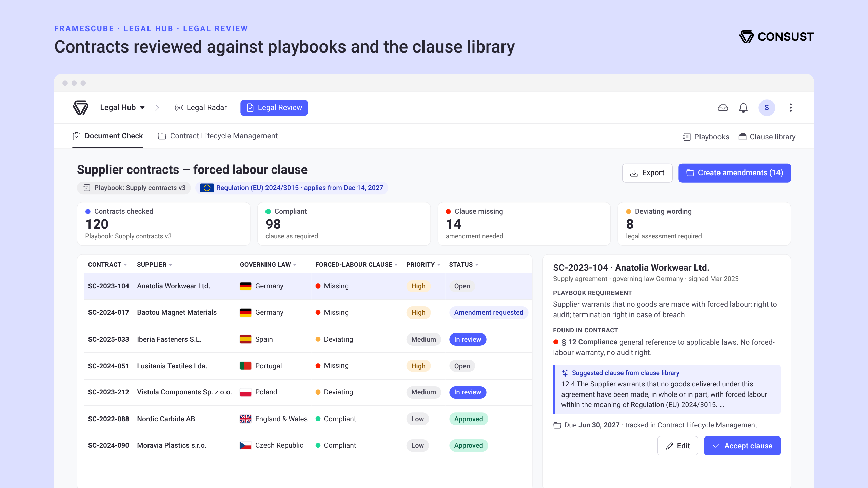Click the Legal Radar broadcast icon
Screen dimensions: 868x488
pyautogui.click(x=179, y=108)
